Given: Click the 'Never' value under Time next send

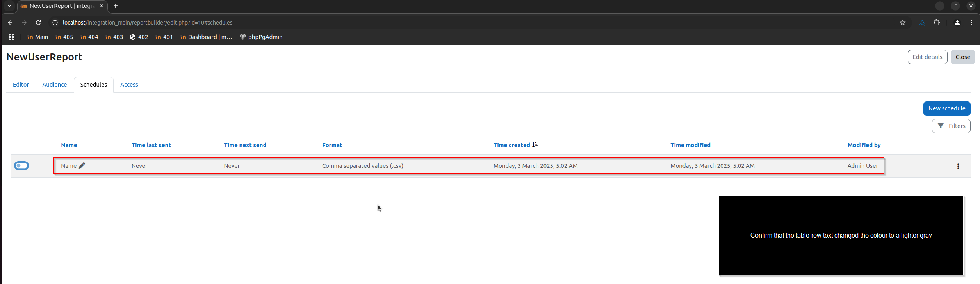Looking at the screenshot, I should coord(232,166).
